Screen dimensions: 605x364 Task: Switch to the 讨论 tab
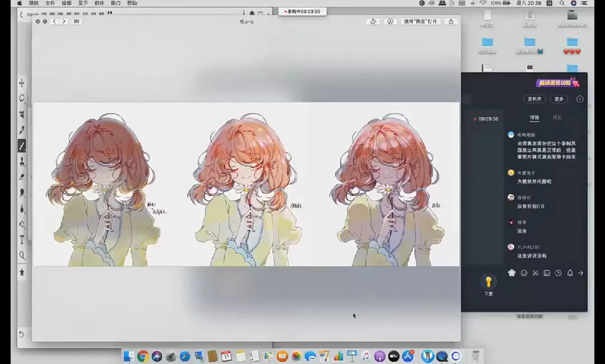(534, 118)
